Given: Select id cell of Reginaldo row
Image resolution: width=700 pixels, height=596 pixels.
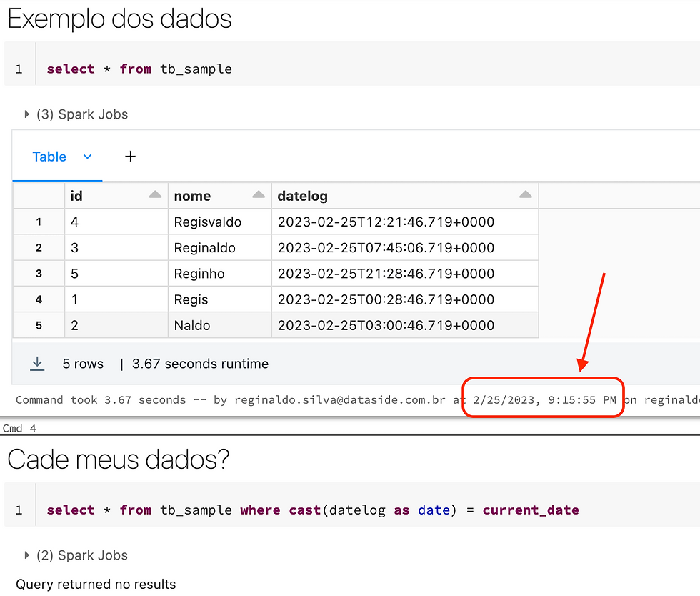Looking at the screenshot, I should 116,248.
